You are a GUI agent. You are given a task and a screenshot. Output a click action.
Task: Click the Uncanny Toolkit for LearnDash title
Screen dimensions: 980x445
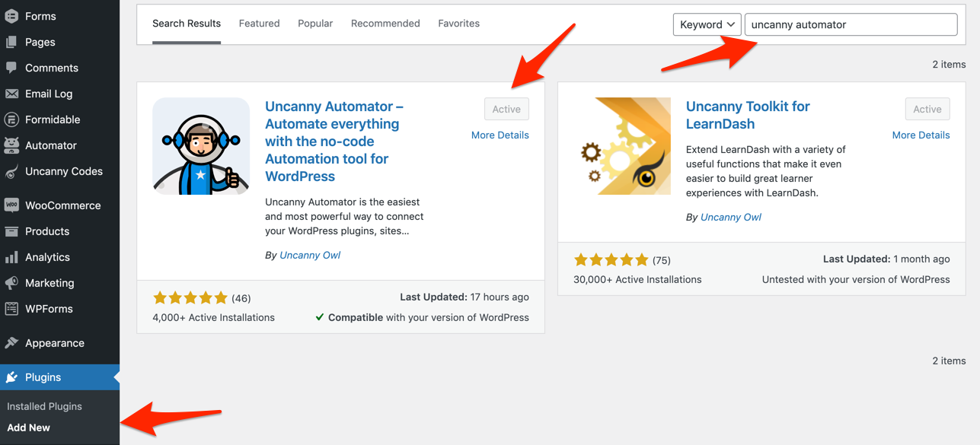tap(747, 115)
